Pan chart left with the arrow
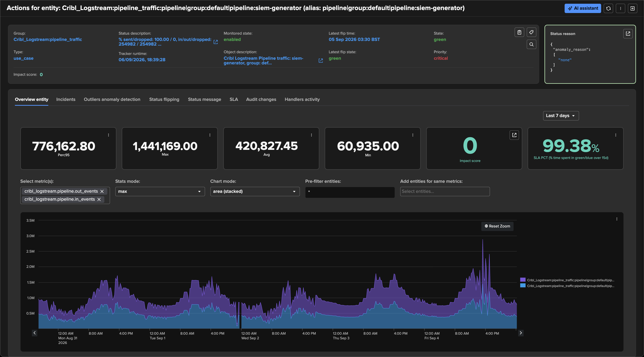The width and height of the screenshot is (644, 357). pyautogui.click(x=34, y=333)
